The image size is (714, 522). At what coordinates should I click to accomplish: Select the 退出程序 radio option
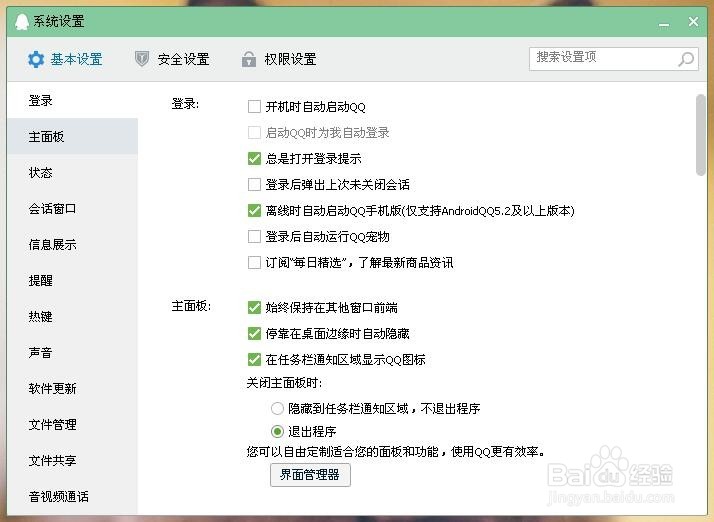coord(277,431)
